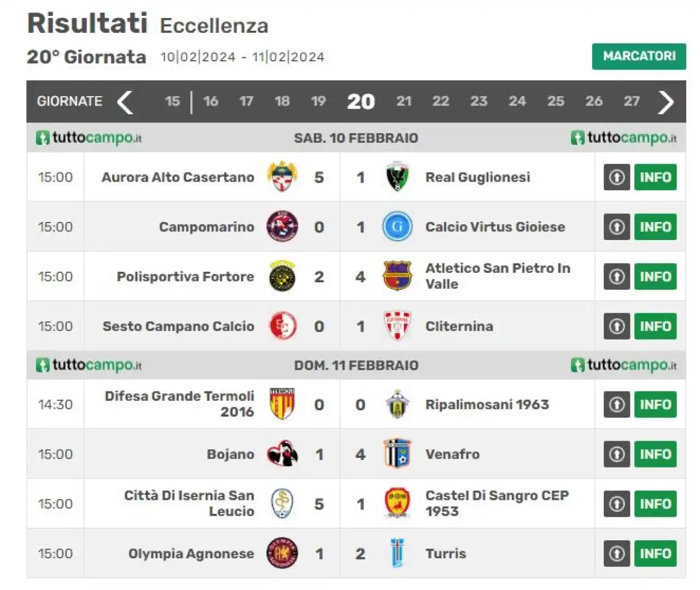View INFO for Difesa Grande Termoli match
700x590 pixels.
655,404
